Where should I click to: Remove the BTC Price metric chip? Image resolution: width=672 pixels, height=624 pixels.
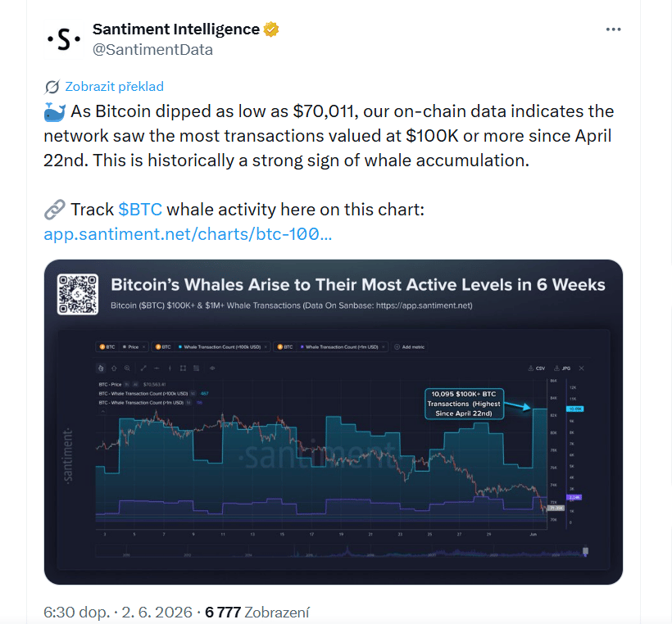pyautogui.click(x=144, y=347)
